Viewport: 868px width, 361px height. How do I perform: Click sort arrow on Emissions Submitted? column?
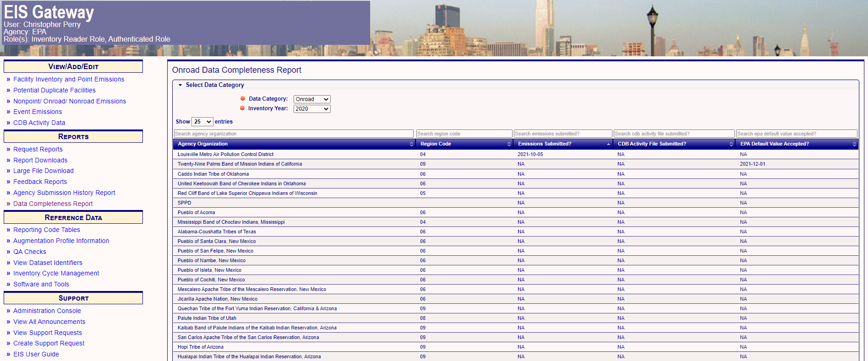(608, 144)
